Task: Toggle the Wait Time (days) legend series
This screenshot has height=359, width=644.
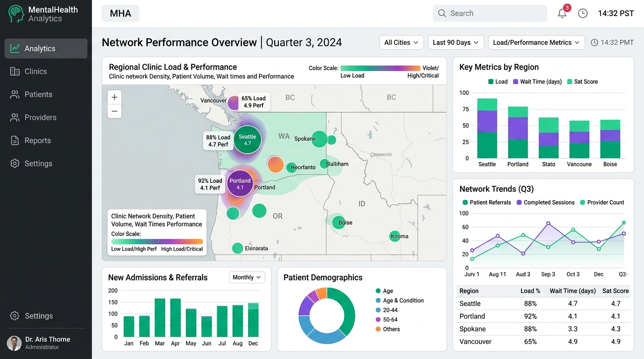Action: 537,81
